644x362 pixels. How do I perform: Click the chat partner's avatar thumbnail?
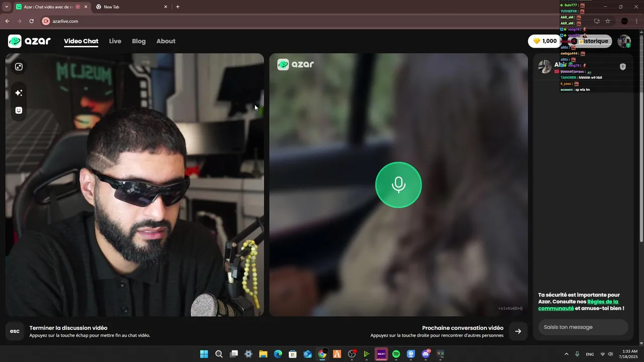coord(545,66)
